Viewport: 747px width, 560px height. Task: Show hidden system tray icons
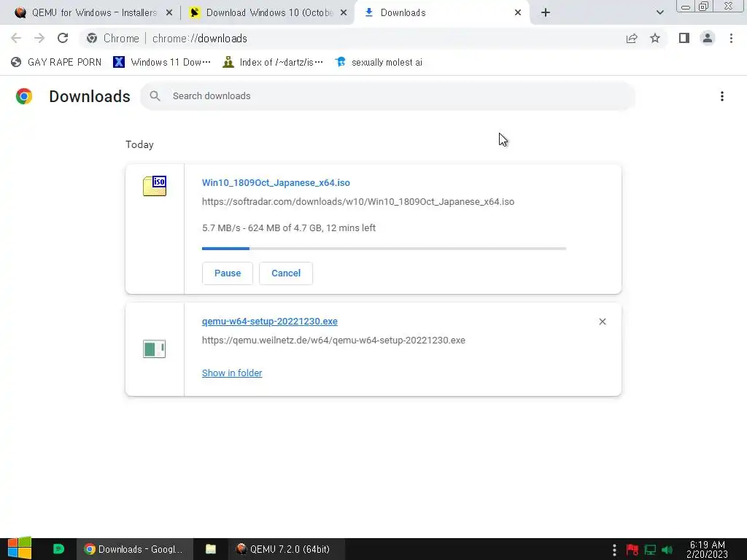[x=614, y=550]
